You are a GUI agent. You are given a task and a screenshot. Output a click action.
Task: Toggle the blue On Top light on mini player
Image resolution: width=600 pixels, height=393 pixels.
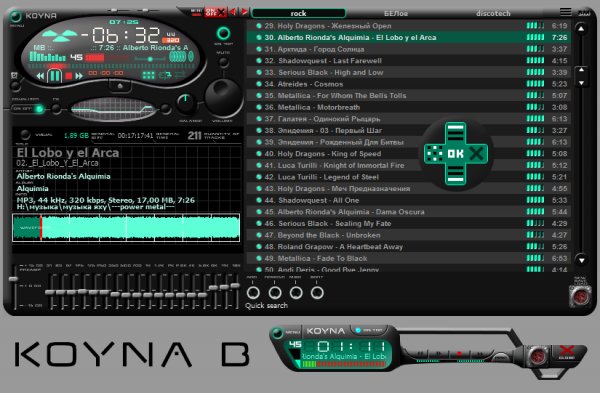358,330
